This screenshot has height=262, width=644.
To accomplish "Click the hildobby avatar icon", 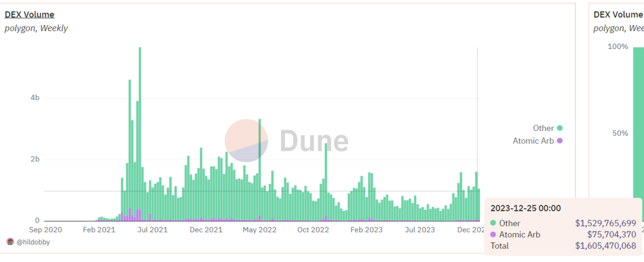I will (x=10, y=242).
